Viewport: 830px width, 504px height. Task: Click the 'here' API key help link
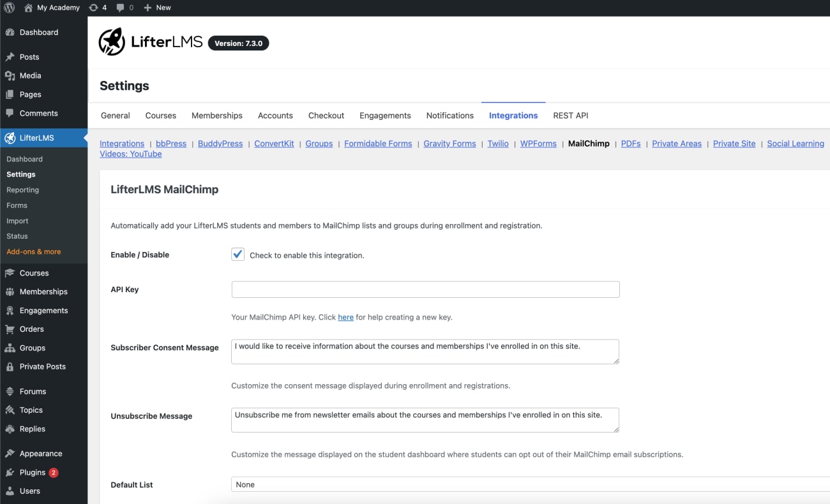(345, 317)
